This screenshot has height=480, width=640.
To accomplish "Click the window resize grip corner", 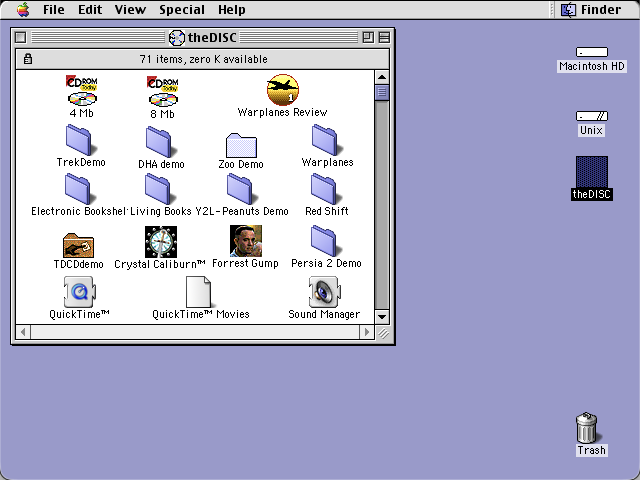I will click(382, 332).
